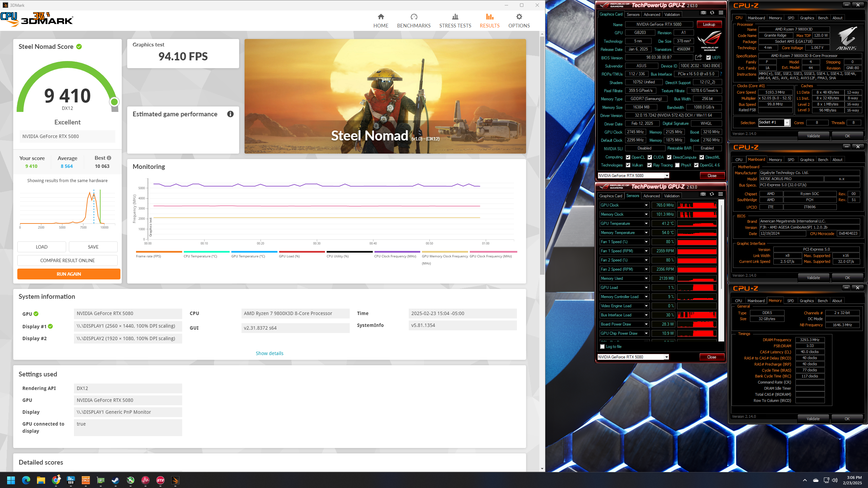Open the volume control in the system tray
The image size is (868, 488).
(x=835, y=480)
